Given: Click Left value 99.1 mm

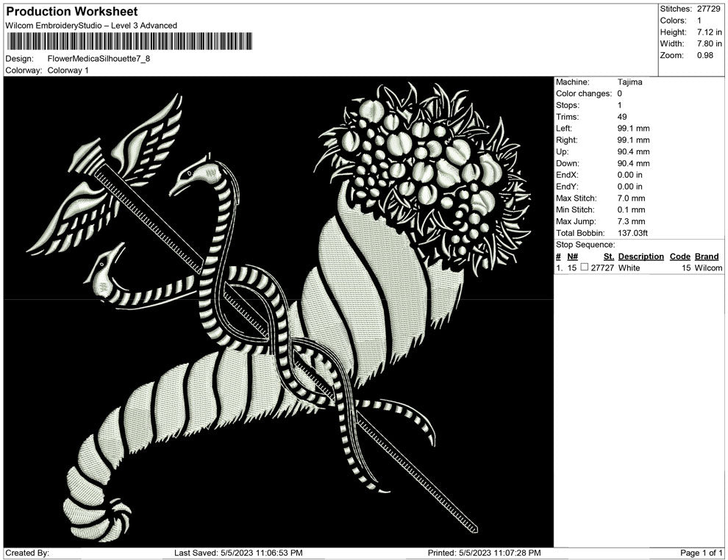Looking at the screenshot, I should pyautogui.click(x=633, y=128).
